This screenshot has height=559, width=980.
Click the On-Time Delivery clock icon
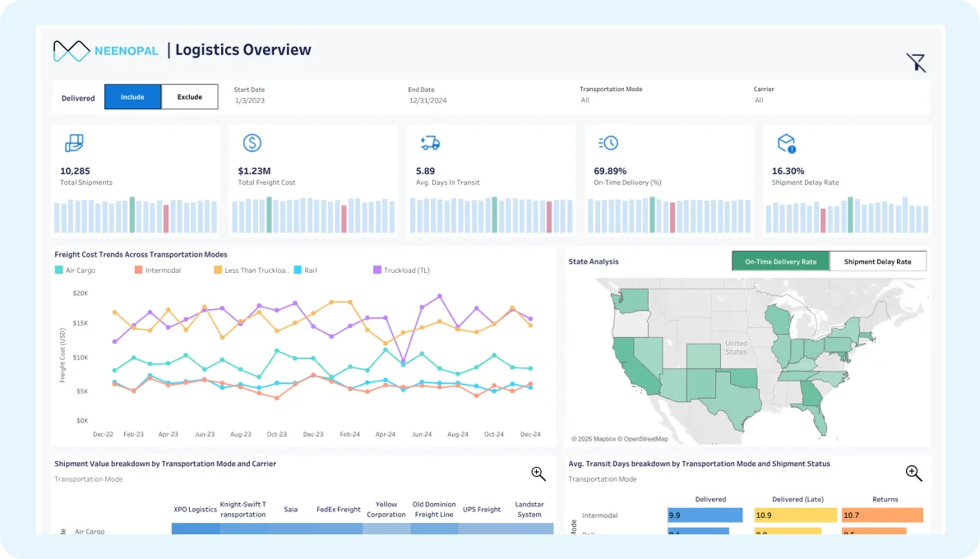[x=608, y=143]
